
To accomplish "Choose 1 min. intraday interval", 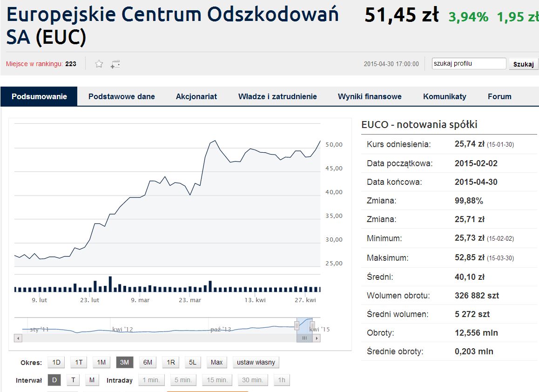I will tap(151, 380).
